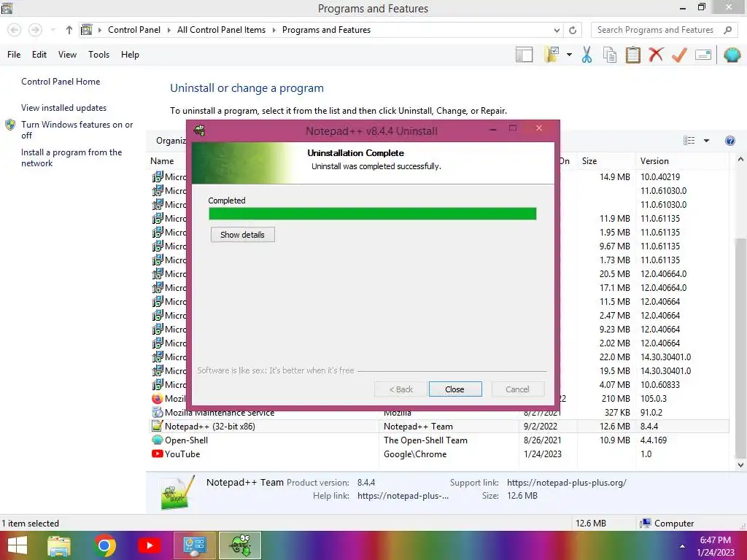Click the Open-Shell row icon
747x560 pixels.
(x=158, y=440)
